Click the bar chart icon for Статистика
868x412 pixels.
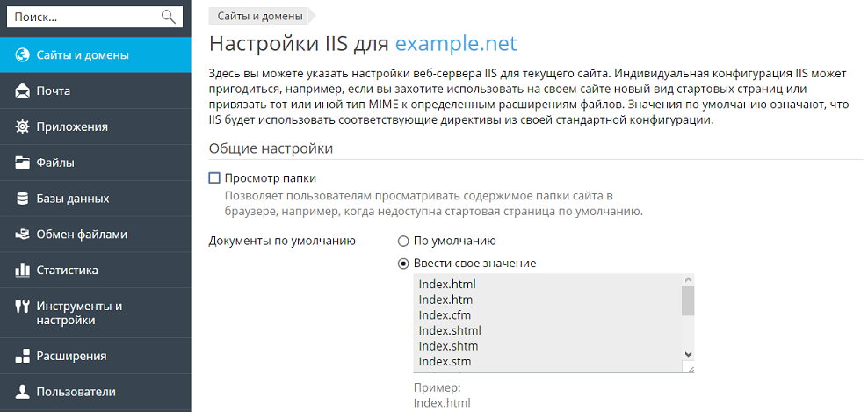[x=23, y=270]
